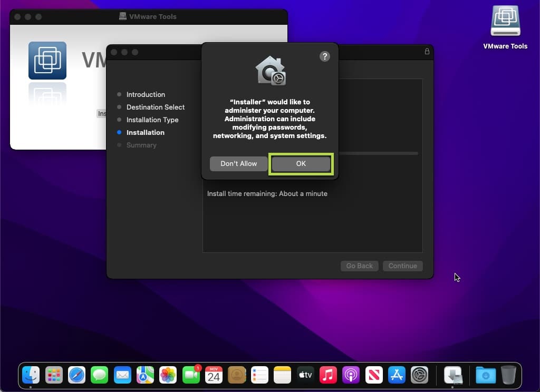Click Don't Allow in the permission dialog

(x=238, y=164)
